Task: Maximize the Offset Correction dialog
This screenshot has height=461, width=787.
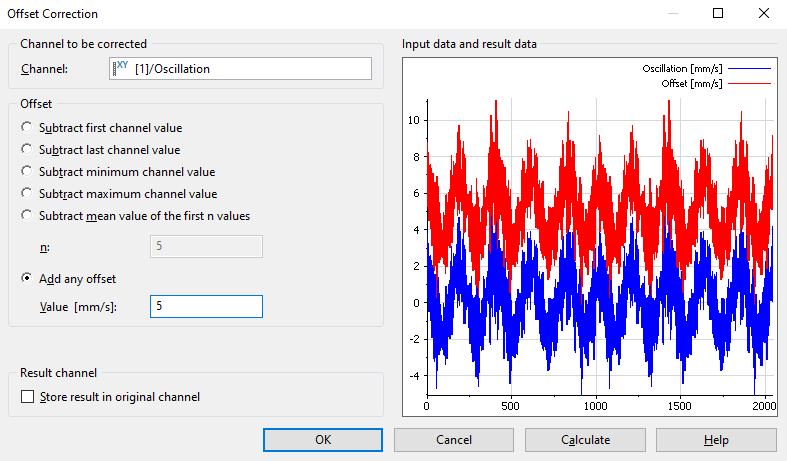Action: pyautogui.click(x=718, y=14)
